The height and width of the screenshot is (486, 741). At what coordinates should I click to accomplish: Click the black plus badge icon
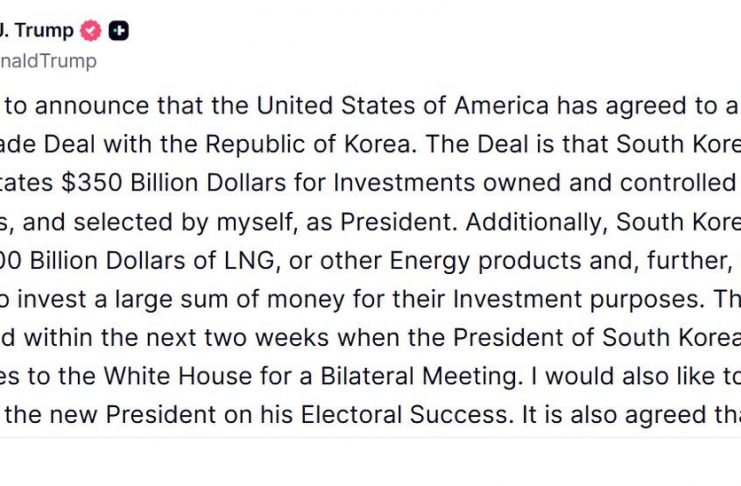[119, 31]
